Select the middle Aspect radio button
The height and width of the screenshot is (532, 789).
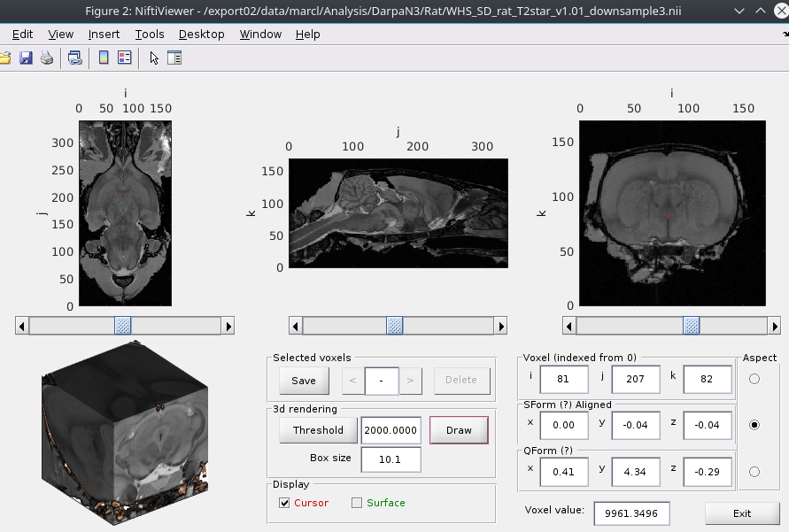pos(754,423)
